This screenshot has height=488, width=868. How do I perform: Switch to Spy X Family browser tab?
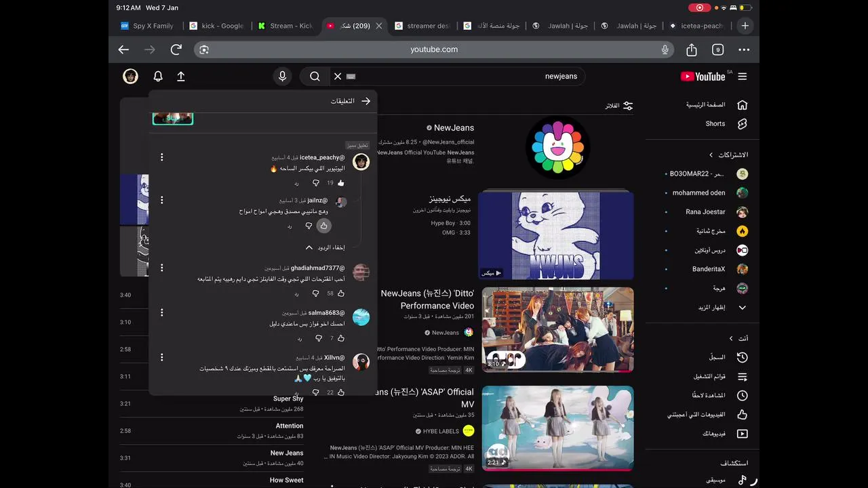pos(147,26)
